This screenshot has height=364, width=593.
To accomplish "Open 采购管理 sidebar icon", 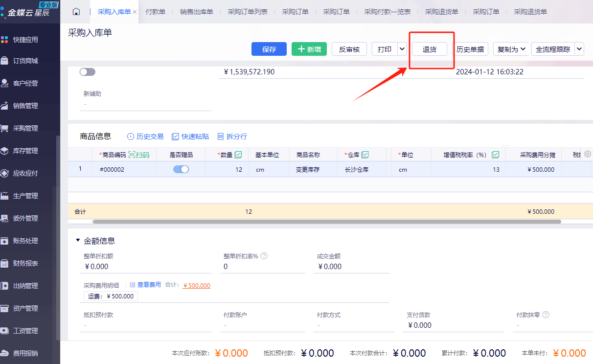I will tap(4, 129).
